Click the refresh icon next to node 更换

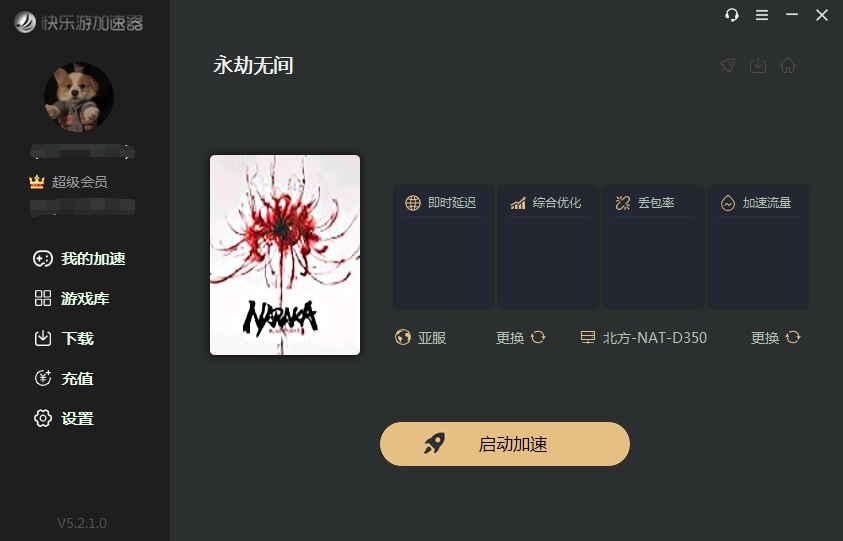pyautogui.click(x=793, y=337)
